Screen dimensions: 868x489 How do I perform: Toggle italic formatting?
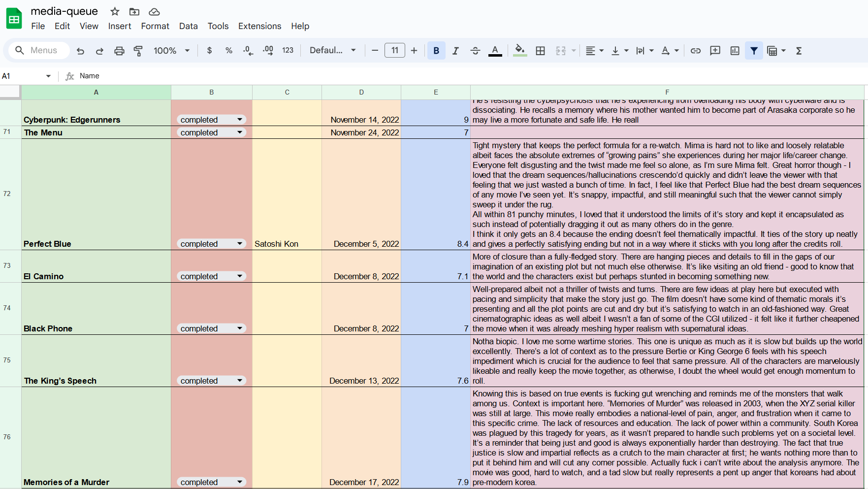(455, 50)
